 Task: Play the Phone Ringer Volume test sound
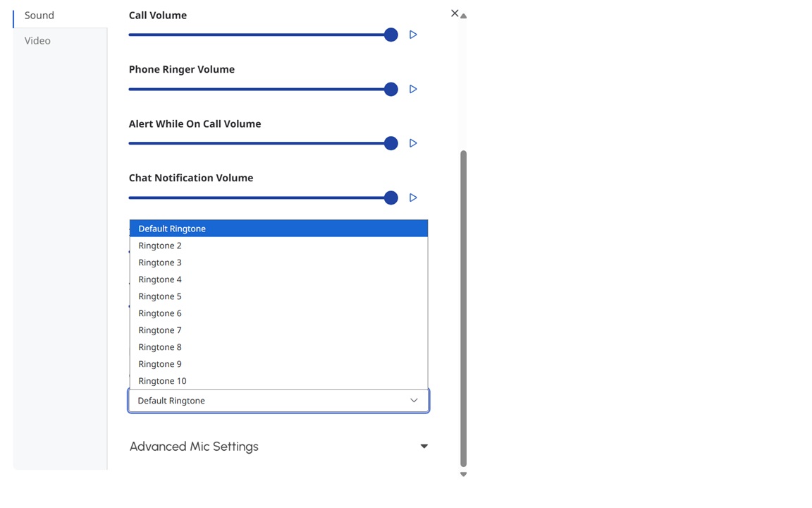tap(413, 89)
